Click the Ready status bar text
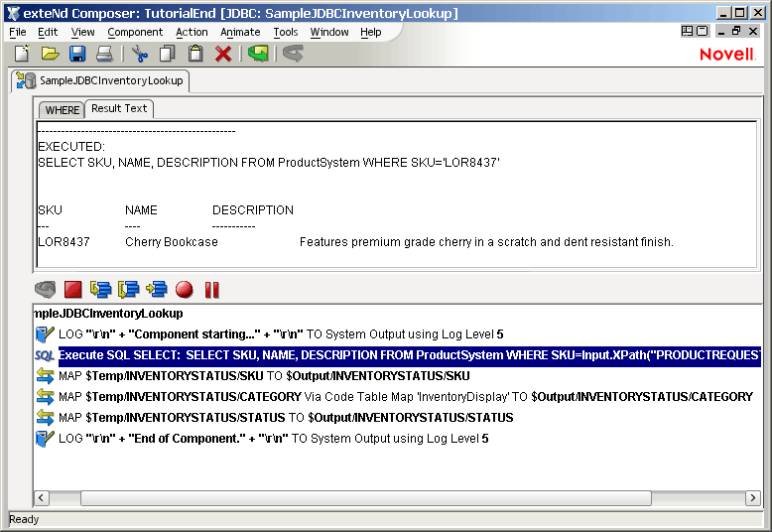The width and height of the screenshot is (772, 532). (x=24, y=519)
